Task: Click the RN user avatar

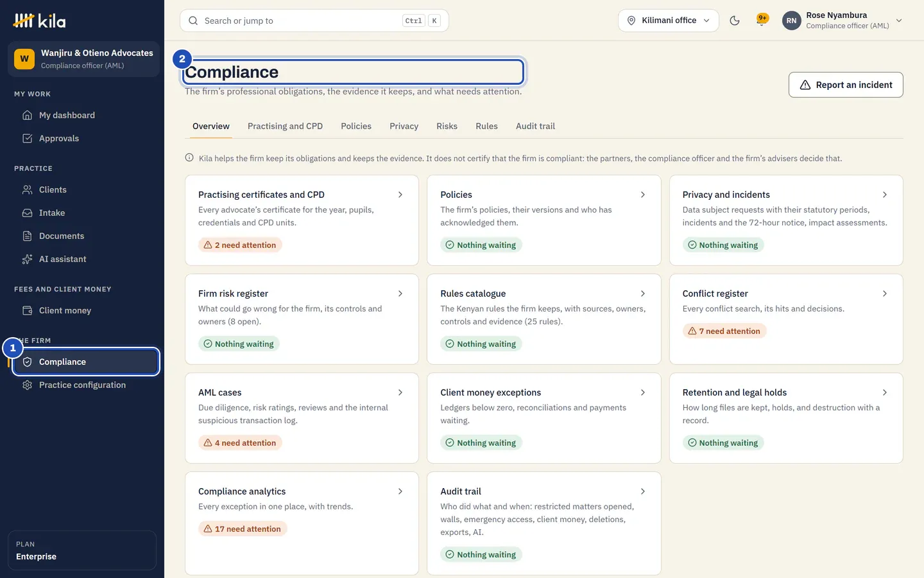Action: tap(792, 21)
